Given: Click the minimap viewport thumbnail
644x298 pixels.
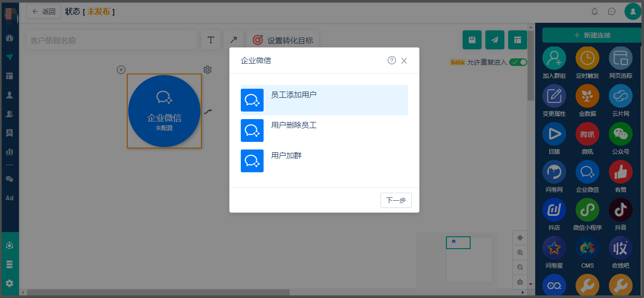Looking at the screenshot, I should 458,242.
